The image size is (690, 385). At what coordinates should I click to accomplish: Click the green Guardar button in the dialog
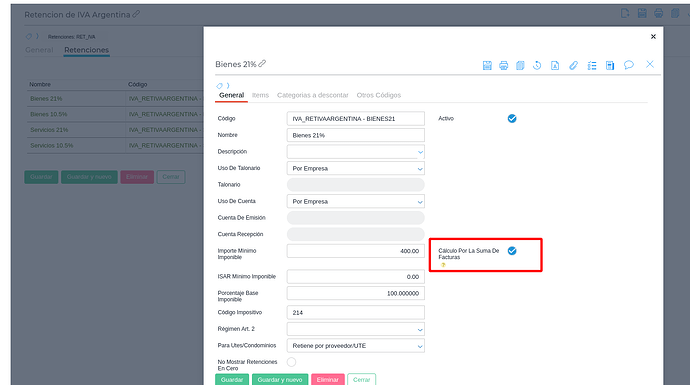[232, 379]
